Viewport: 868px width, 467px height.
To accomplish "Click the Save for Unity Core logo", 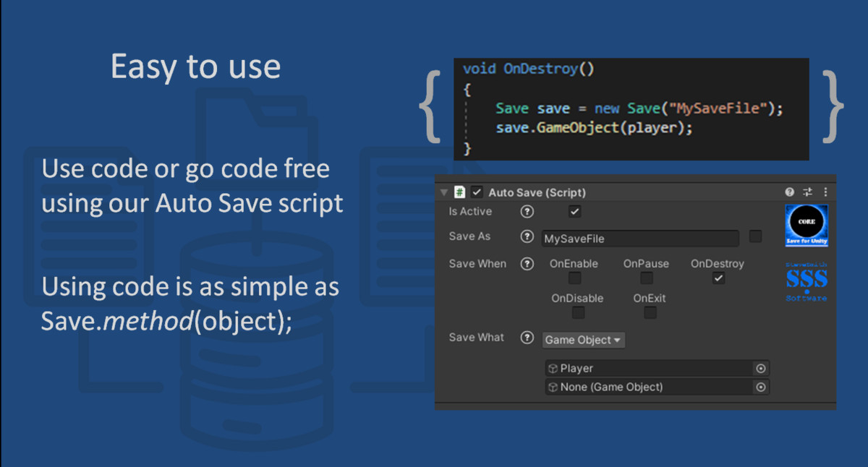I will pos(806,225).
